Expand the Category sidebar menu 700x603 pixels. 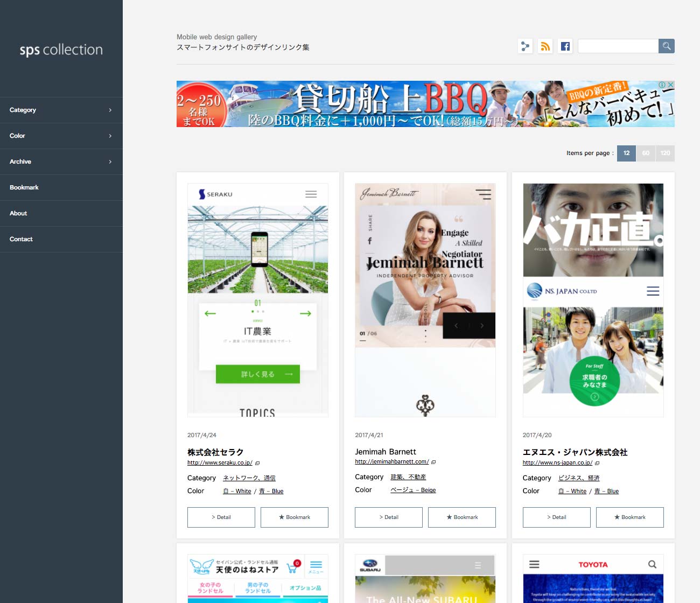61,110
